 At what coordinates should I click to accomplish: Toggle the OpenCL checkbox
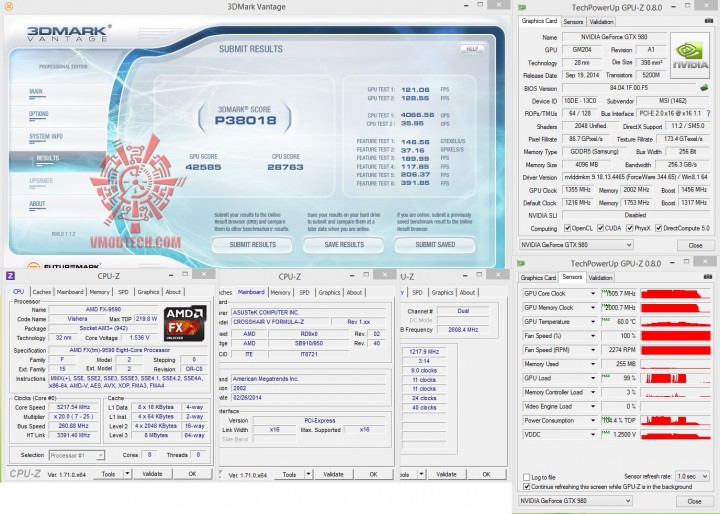coord(568,228)
